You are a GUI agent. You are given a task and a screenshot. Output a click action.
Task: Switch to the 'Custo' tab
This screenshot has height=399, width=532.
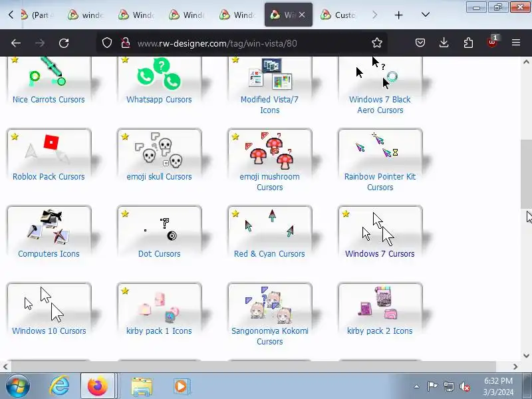(340, 15)
